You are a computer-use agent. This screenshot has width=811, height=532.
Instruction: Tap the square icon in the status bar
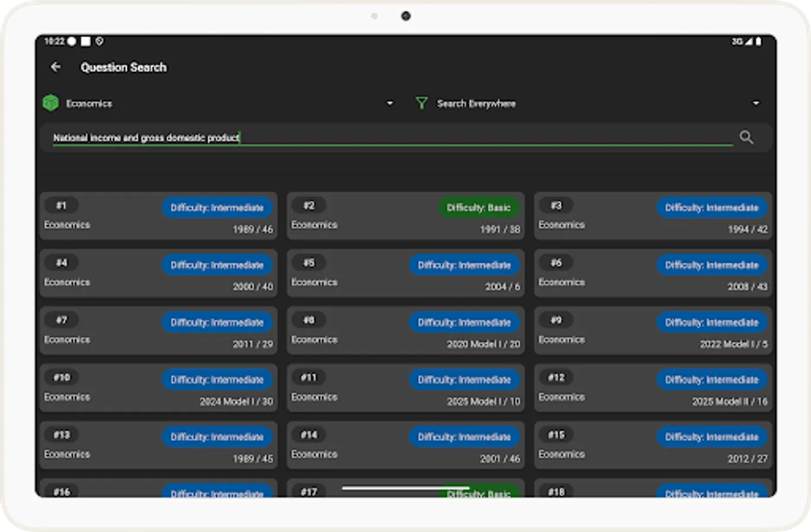point(85,41)
